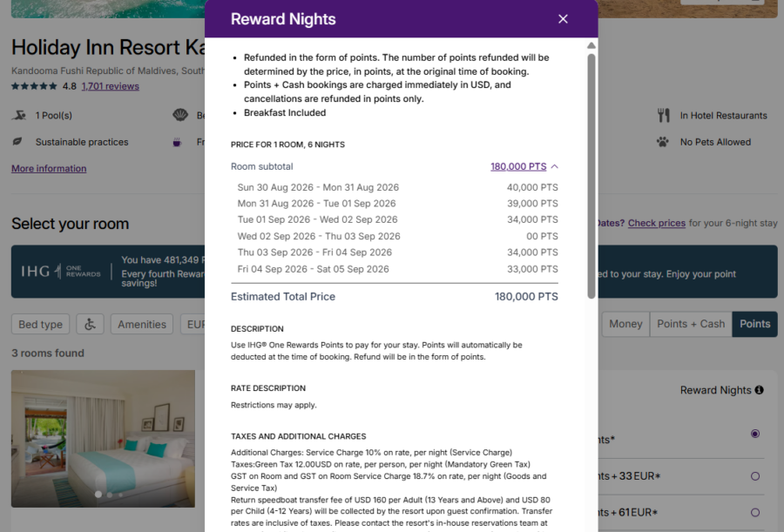Select the points + 61 EUR radio option
Image resolution: width=784 pixels, height=532 pixels.
[755, 513]
